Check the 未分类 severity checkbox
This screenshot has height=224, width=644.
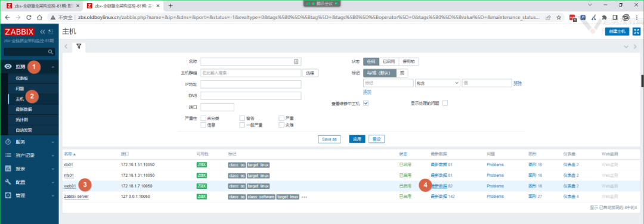203,118
